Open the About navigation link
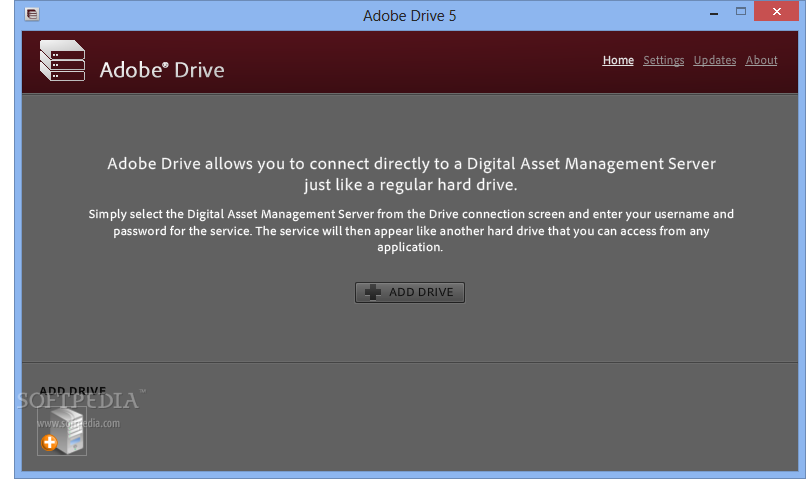 click(x=761, y=60)
